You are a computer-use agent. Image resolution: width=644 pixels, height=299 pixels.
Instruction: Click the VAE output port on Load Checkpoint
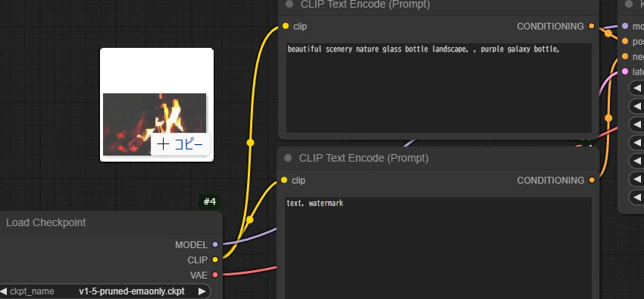[215, 275]
